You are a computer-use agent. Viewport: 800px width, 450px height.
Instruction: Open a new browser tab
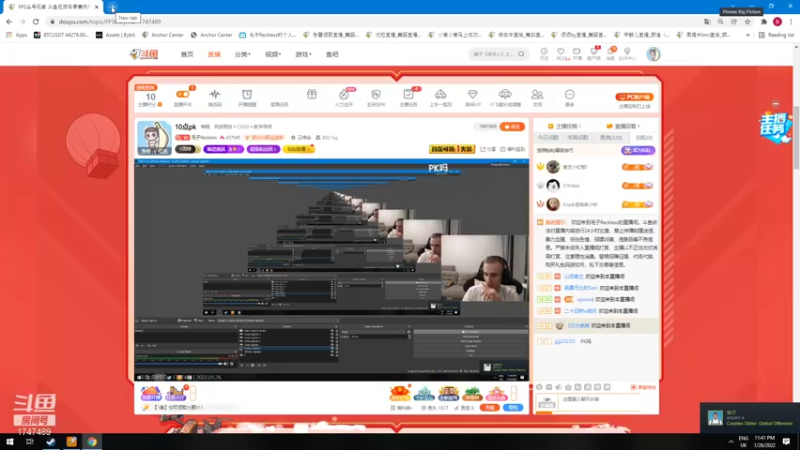[x=112, y=7]
